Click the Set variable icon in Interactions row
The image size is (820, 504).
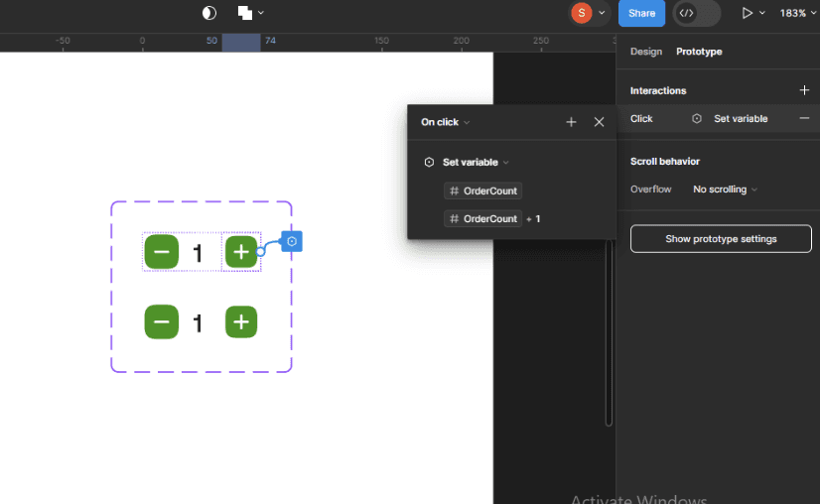[x=697, y=119]
